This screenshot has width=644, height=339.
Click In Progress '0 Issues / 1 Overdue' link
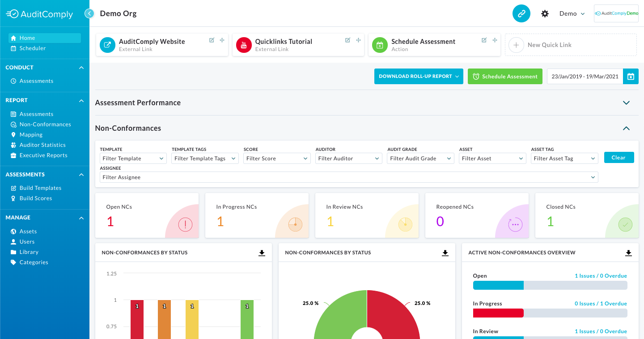tap(601, 304)
